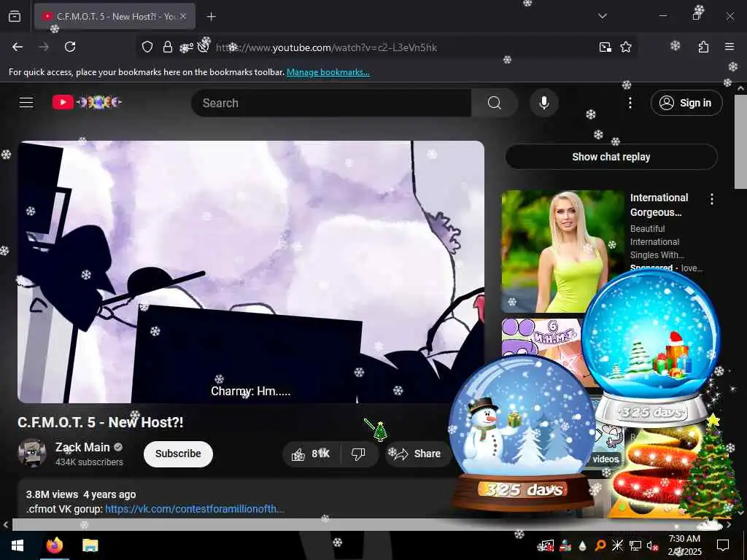Open YouTube settings three-dot menu
This screenshot has height=560, width=747.
[630, 103]
